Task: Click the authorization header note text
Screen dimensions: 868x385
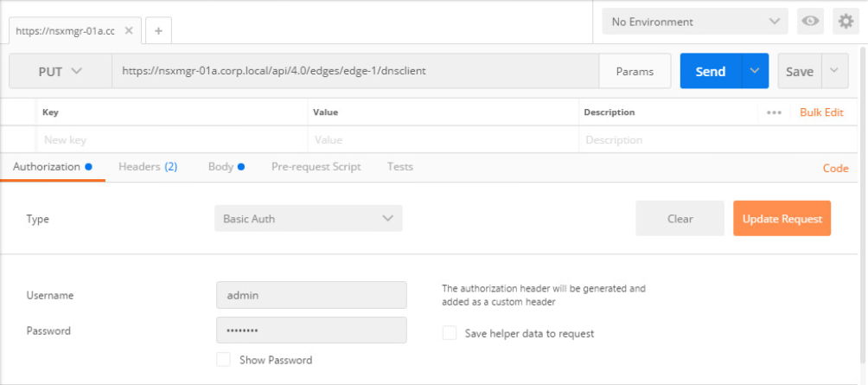Action: pos(544,295)
